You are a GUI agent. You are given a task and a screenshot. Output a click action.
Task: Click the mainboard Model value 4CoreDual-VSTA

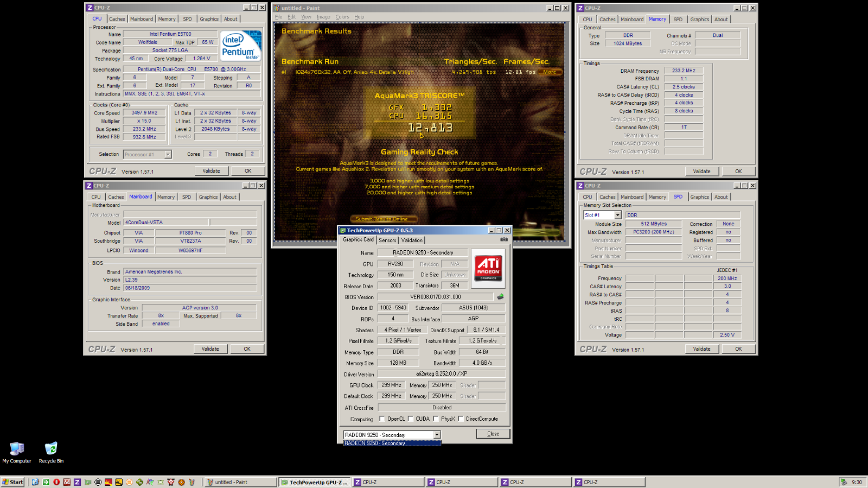tap(165, 223)
